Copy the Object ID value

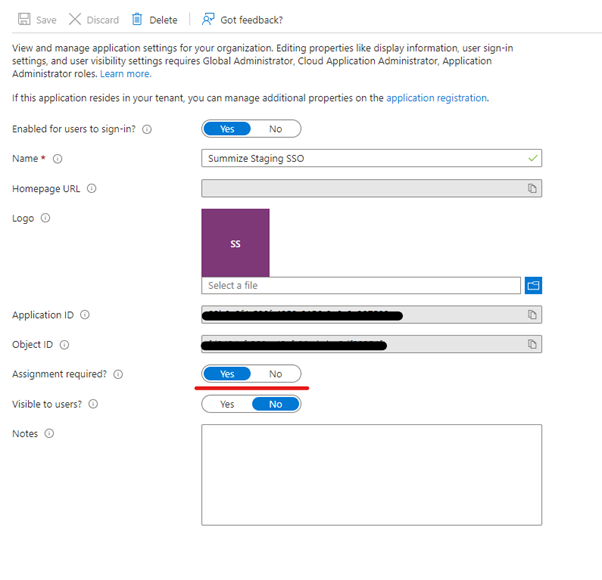coord(533,344)
